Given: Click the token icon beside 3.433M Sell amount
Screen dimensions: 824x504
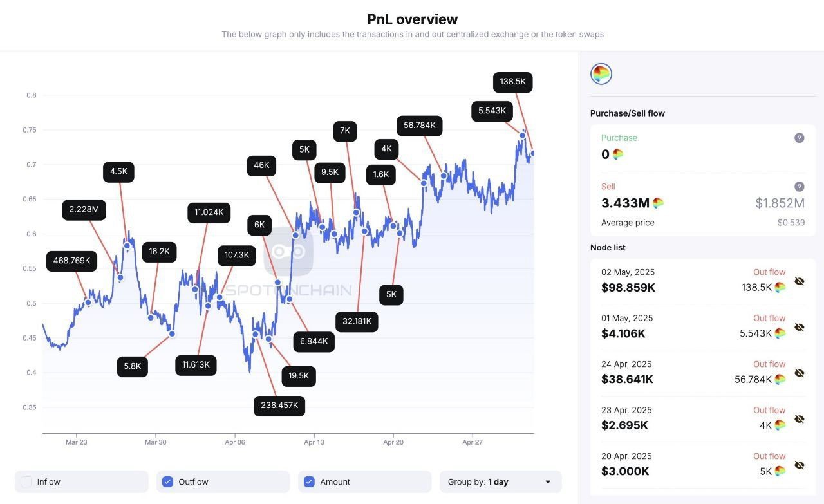Looking at the screenshot, I should tap(658, 203).
